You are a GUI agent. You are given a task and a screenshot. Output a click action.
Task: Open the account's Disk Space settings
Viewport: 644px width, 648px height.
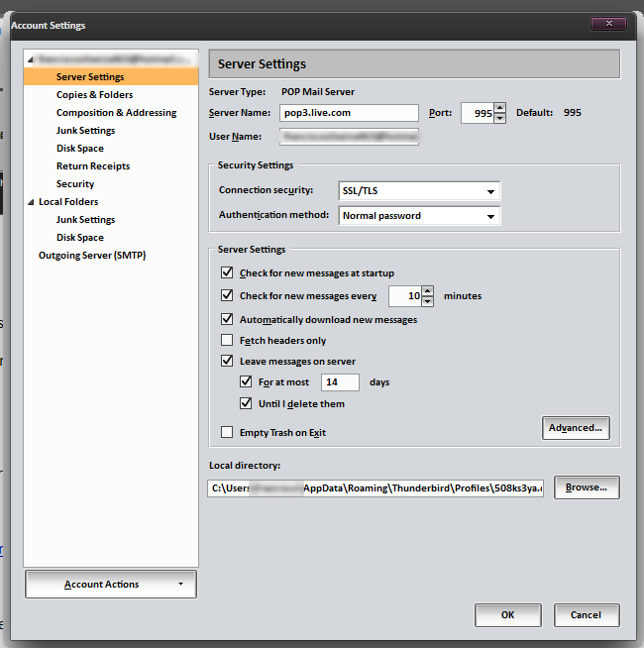(80, 148)
